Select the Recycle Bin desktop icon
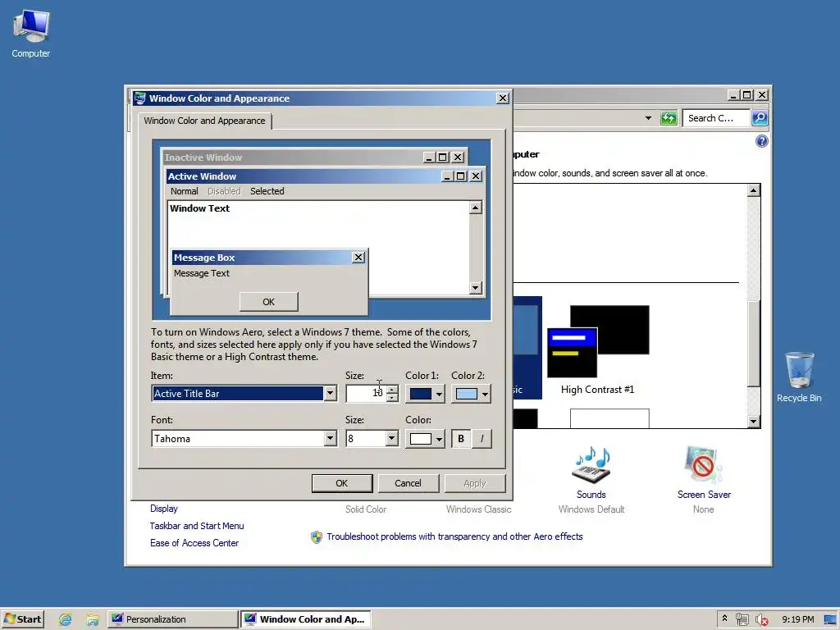840x630 pixels. click(x=799, y=377)
